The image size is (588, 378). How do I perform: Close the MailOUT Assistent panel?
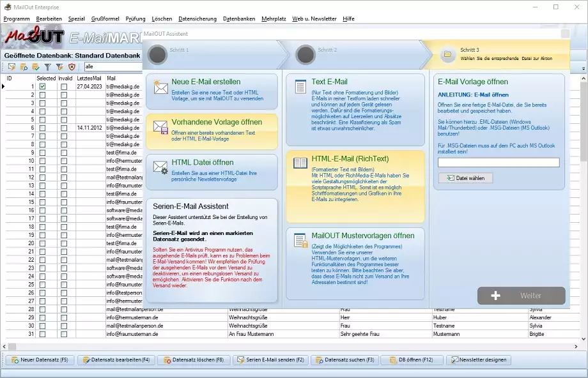565,34
